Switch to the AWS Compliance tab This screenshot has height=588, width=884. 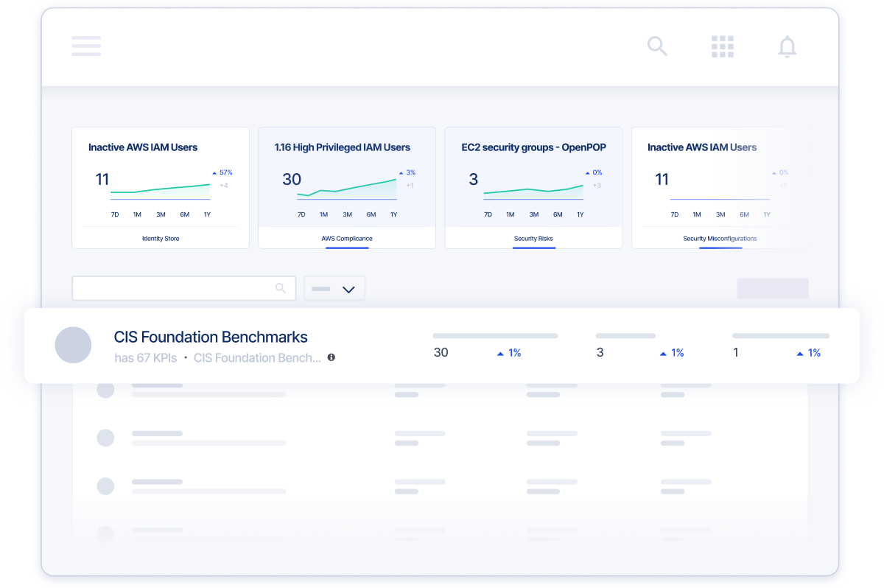pos(348,238)
